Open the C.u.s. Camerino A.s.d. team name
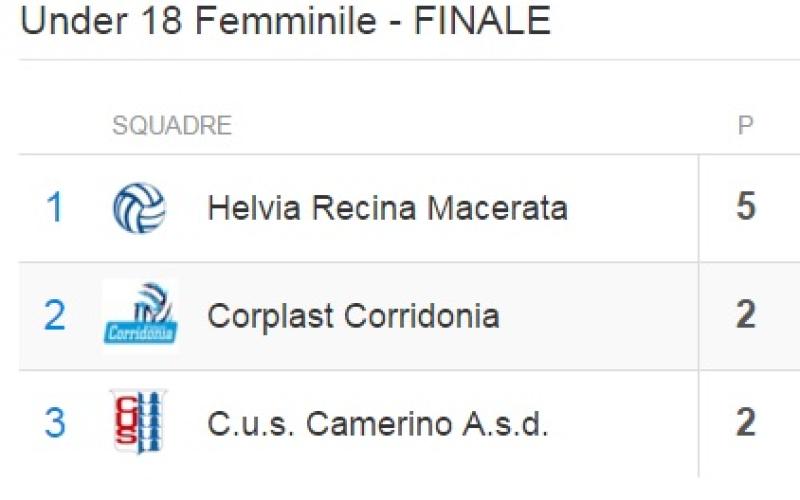Image resolution: width=800 pixels, height=500 pixels. pyautogui.click(x=378, y=424)
